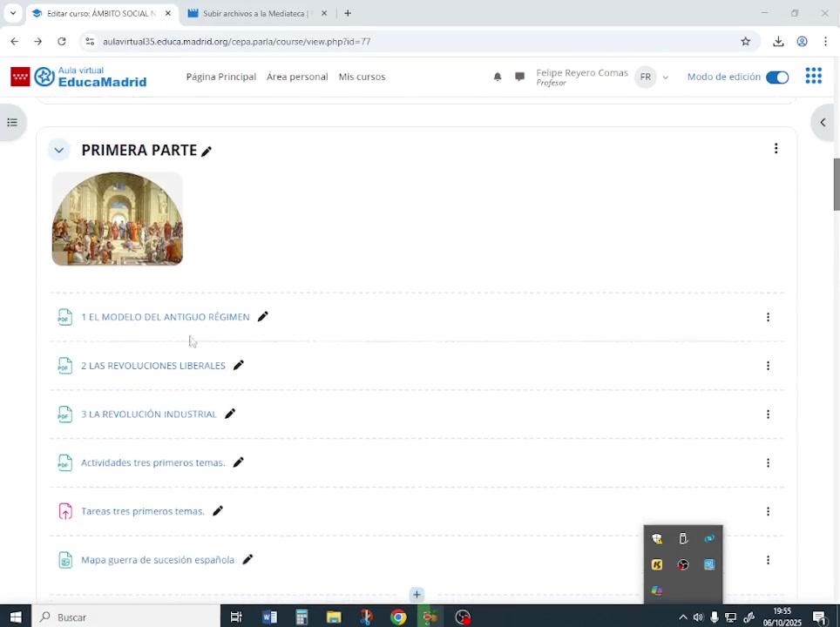The height and width of the screenshot is (627, 840).
Task: Open options for Tareas tres primeros temas
Action: [768, 512]
